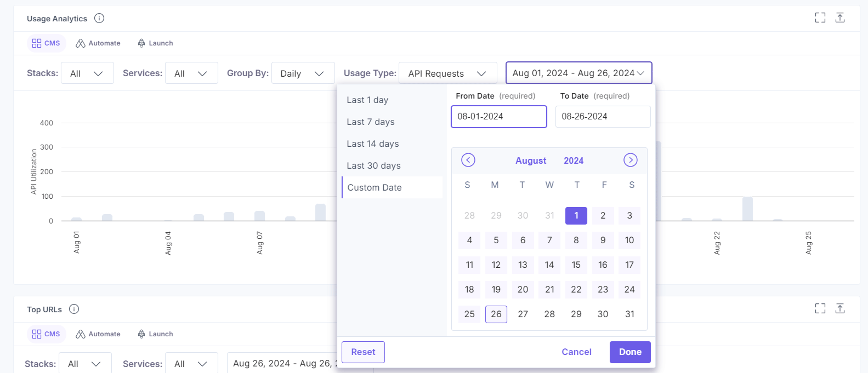Select August 1 in calendar
The image size is (868, 373).
click(576, 216)
